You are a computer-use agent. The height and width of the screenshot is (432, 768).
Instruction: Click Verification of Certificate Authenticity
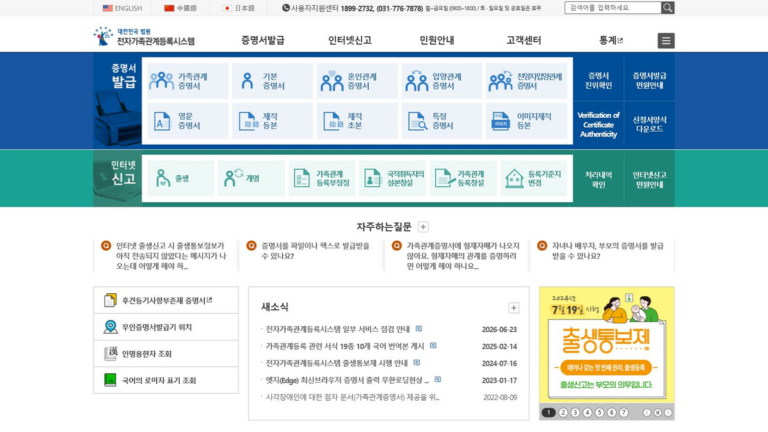(x=598, y=124)
